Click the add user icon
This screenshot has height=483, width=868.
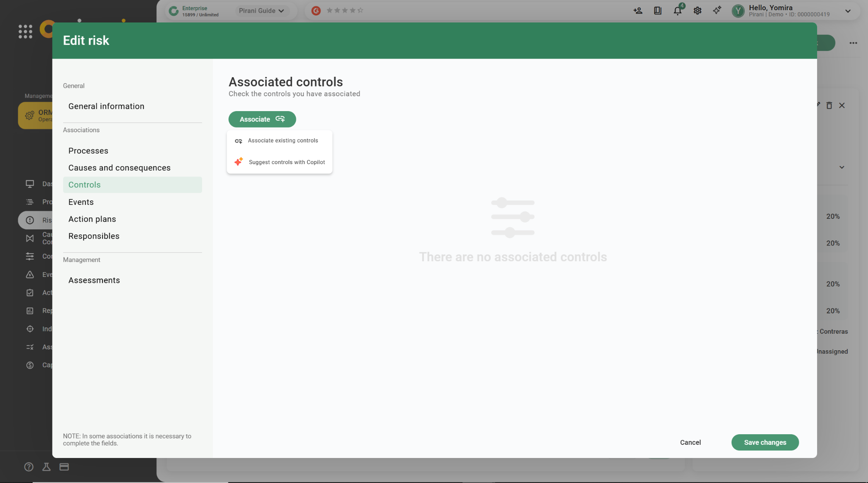click(x=637, y=11)
